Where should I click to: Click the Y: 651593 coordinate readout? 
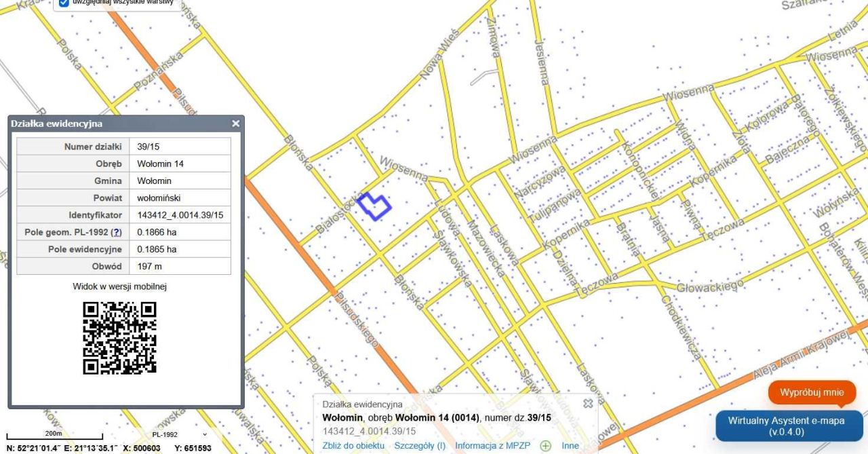[x=193, y=448]
